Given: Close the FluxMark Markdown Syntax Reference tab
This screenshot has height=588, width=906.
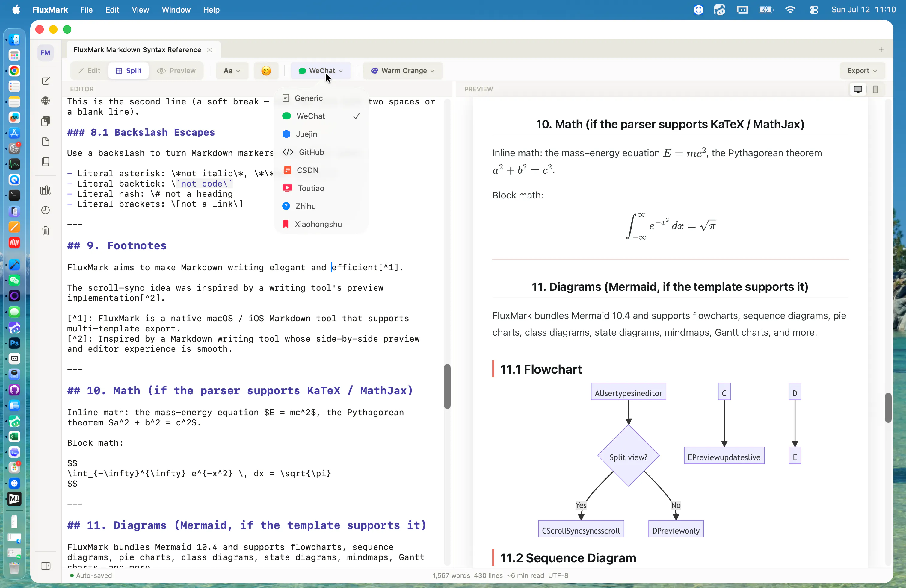Looking at the screenshot, I should (209, 50).
